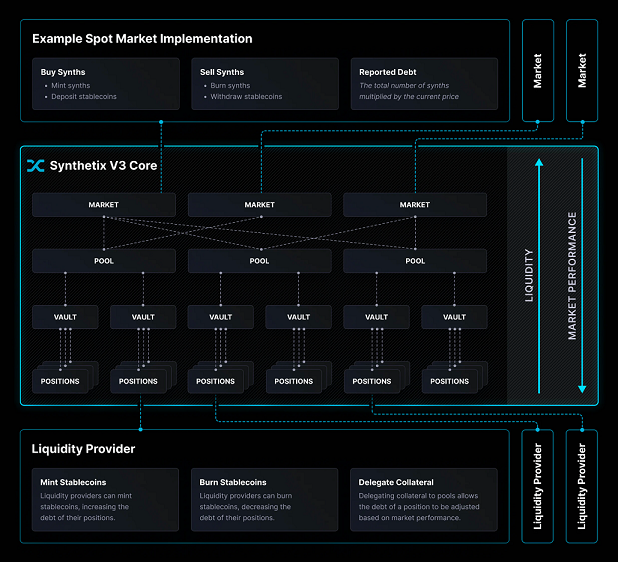The width and height of the screenshot is (618, 562).
Task: Click the leftmost MARKET box in V3 Core
Action: point(104,205)
